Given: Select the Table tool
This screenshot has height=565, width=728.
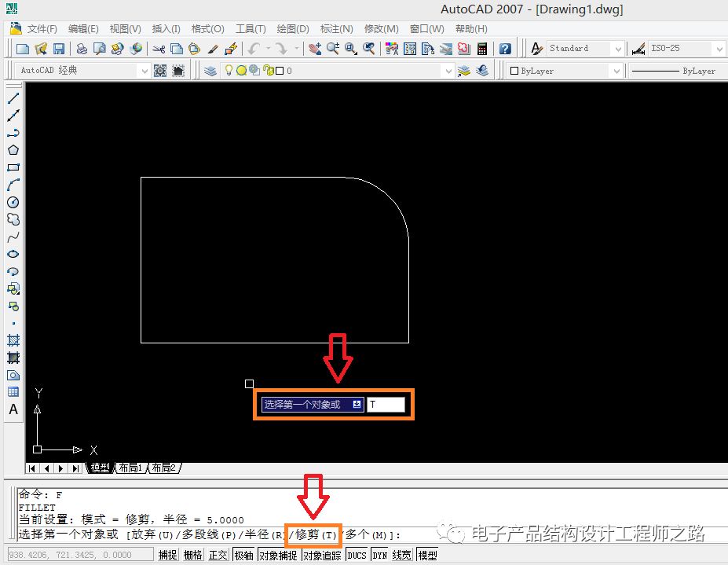Looking at the screenshot, I should [x=13, y=392].
